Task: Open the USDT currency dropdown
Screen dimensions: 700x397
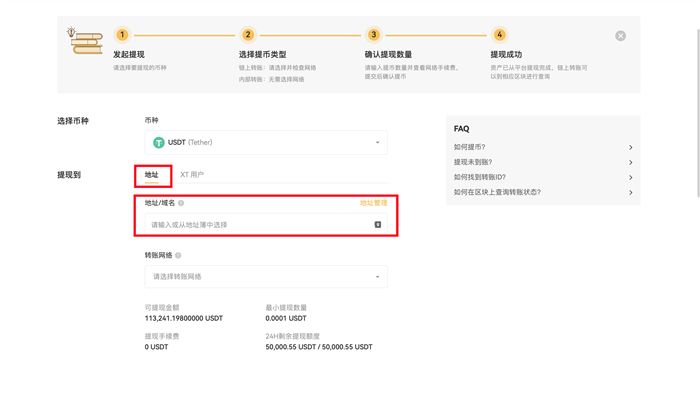Action: point(266,142)
